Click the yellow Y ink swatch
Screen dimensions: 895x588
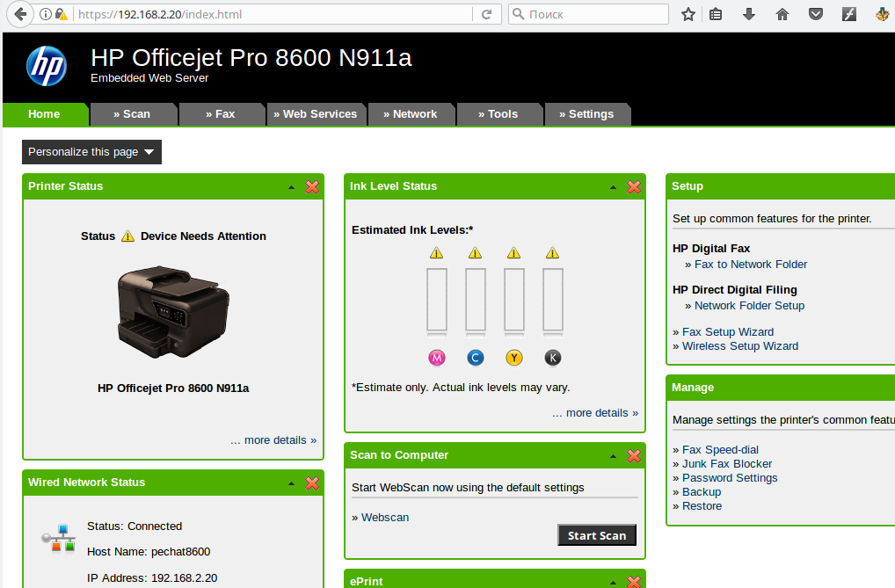[513, 358]
